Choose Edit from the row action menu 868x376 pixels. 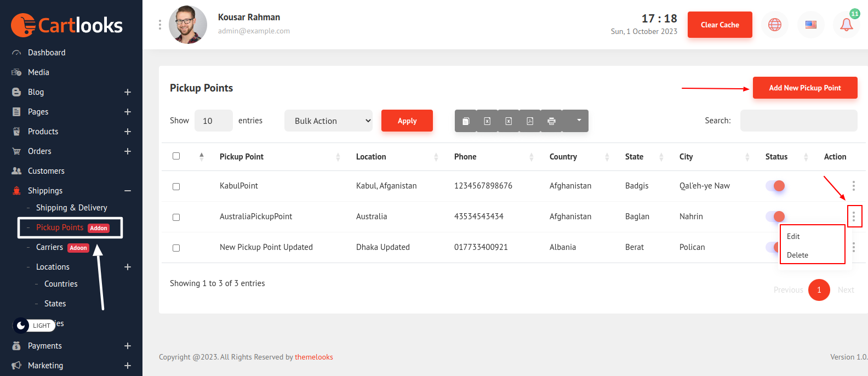(793, 236)
